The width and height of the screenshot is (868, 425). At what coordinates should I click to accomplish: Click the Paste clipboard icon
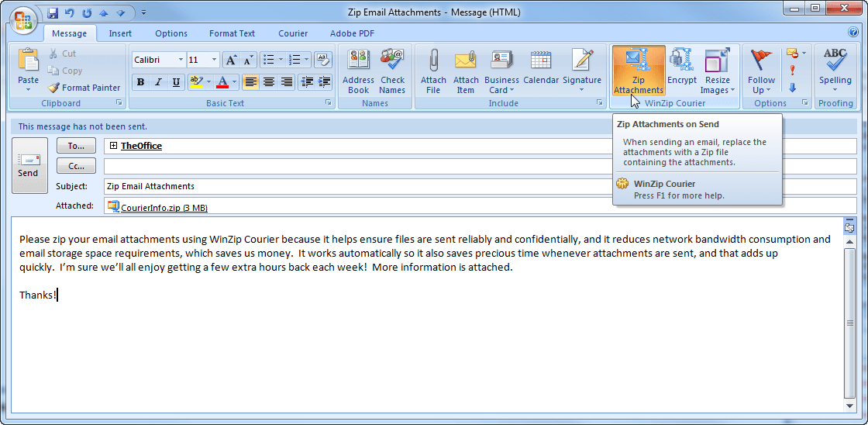(28, 61)
